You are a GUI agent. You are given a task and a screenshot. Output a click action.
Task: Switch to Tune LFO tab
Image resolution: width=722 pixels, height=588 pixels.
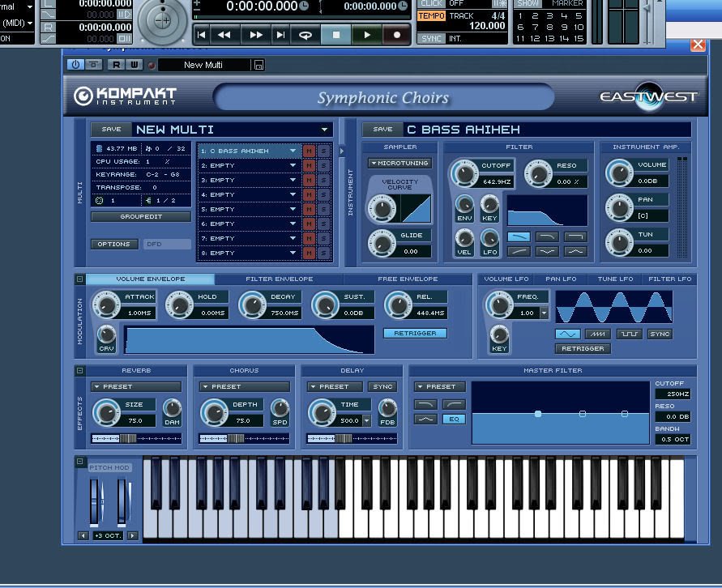[615, 279]
